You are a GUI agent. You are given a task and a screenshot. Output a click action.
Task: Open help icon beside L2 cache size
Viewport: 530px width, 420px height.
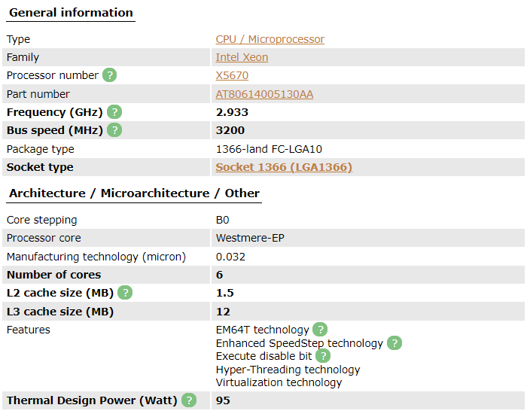pos(125,293)
